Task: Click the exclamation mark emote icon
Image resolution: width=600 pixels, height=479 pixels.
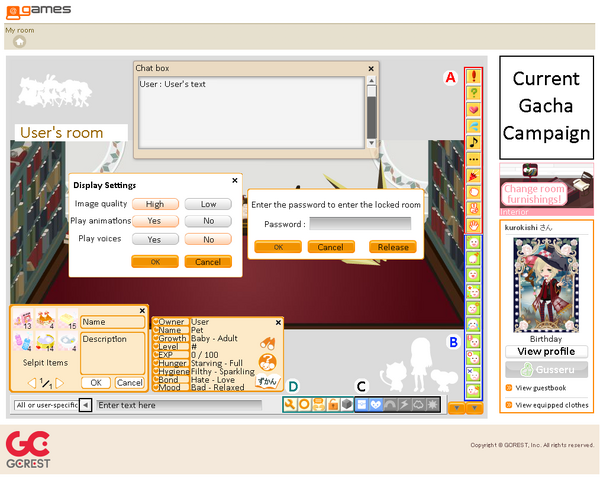Action: tap(474, 76)
